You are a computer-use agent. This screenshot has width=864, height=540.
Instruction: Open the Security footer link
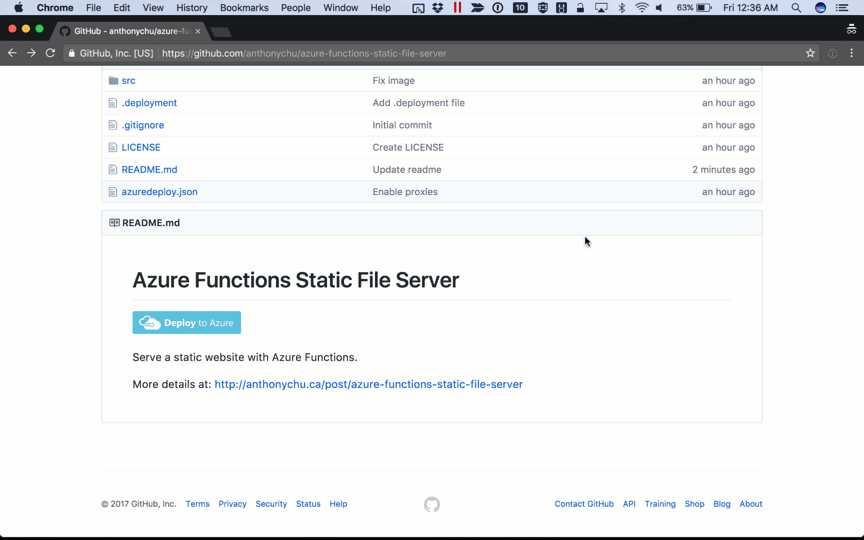[x=271, y=504]
